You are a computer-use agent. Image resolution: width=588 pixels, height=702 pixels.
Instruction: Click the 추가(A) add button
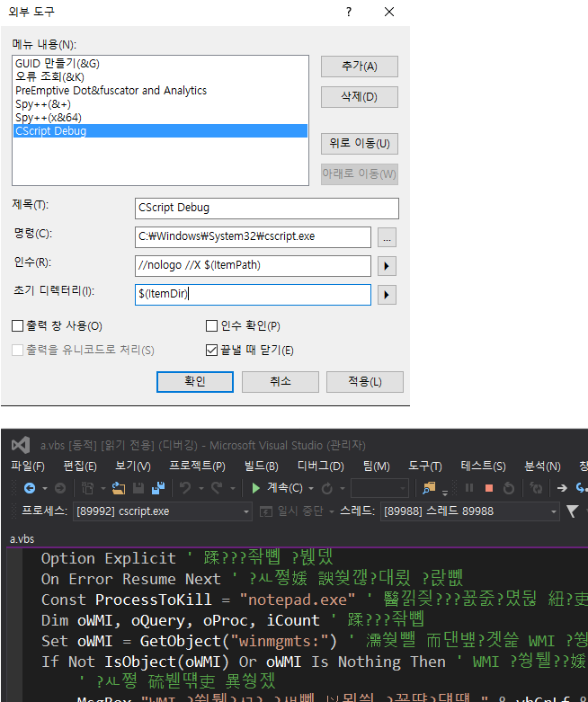point(359,67)
